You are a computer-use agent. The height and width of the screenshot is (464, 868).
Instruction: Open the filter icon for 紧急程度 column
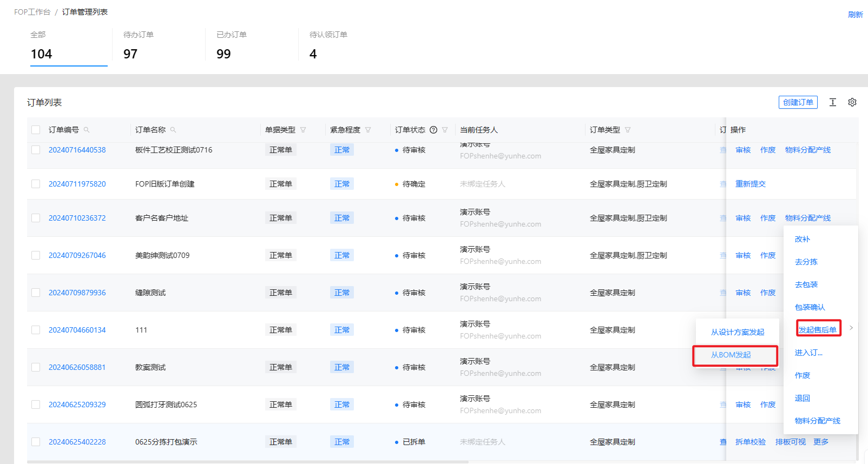pyautogui.click(x=368, y=130)
